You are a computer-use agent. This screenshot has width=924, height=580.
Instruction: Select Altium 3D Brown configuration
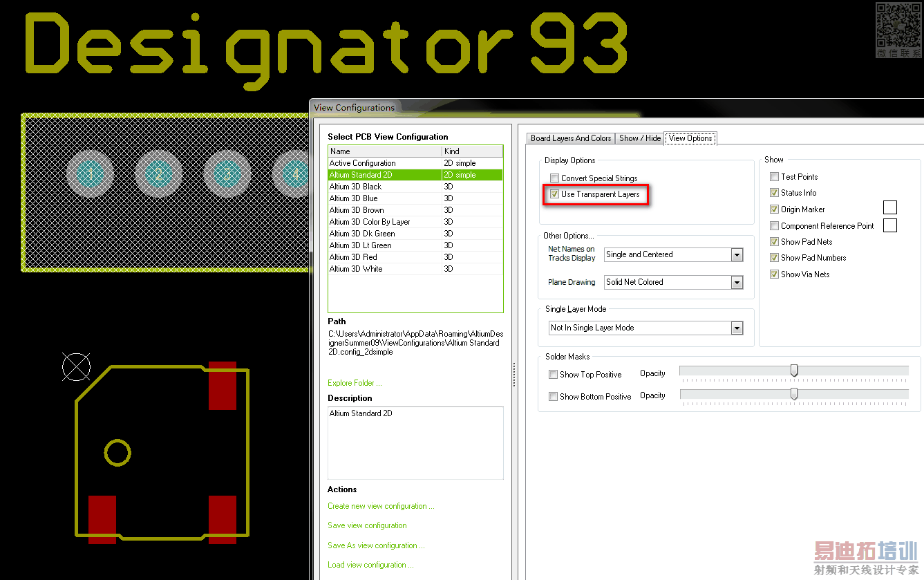tap(415, 210)
